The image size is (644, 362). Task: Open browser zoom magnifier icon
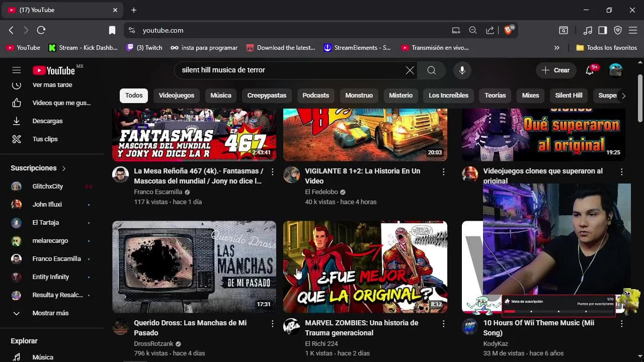473,30
